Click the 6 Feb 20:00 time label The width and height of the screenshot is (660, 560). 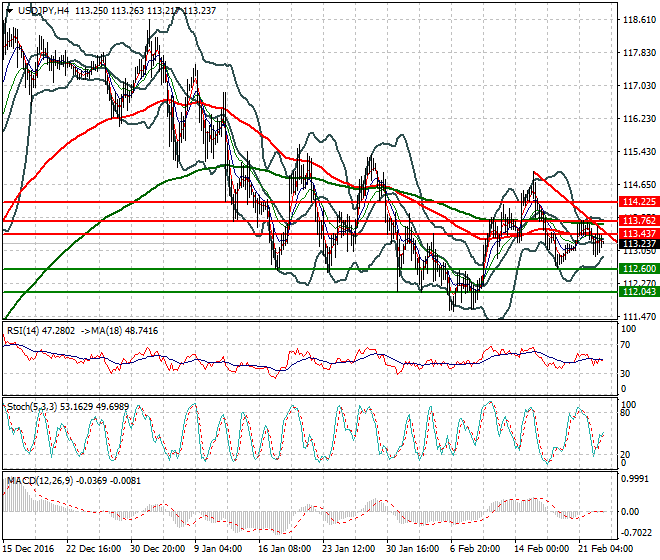coord(475,549)
